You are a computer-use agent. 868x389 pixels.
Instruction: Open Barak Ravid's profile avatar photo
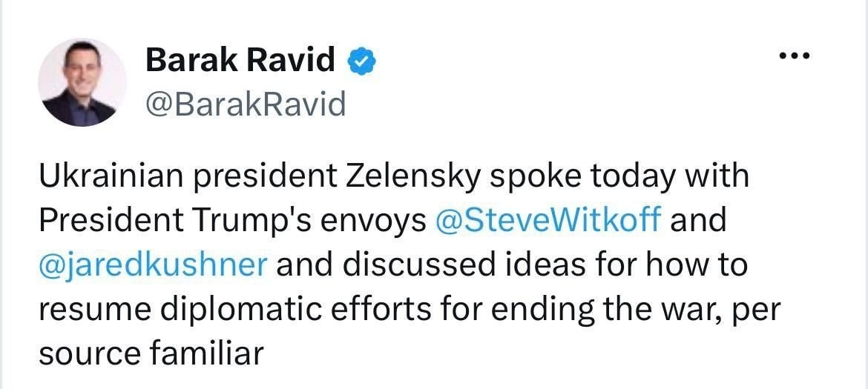pos(82,82)
